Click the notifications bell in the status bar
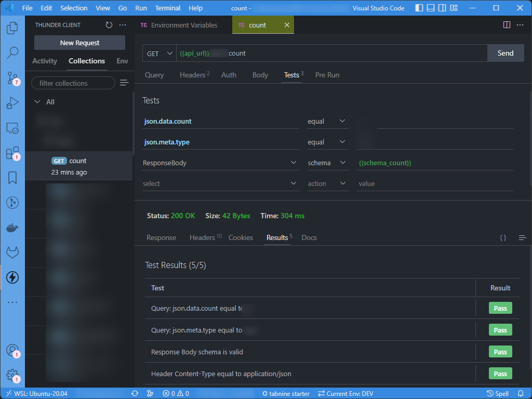Image resolution: width=532 pixels, height=399 pixels. (522, 393)
